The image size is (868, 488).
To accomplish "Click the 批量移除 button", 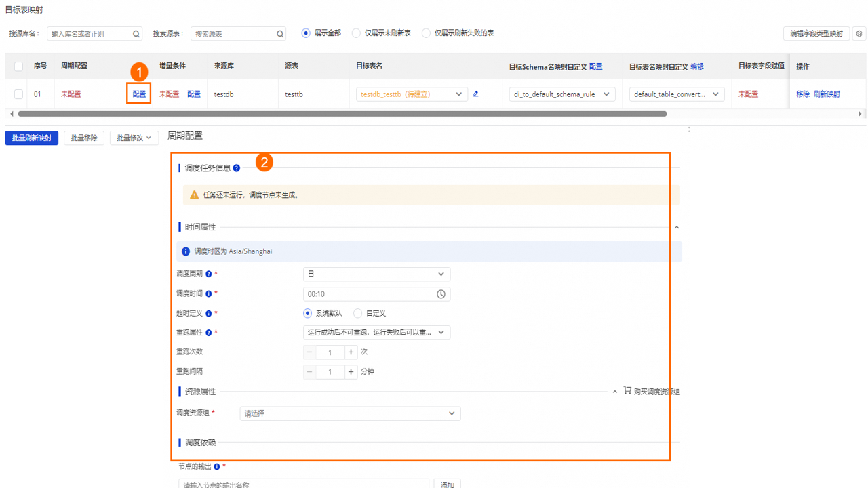I will [x=83, y=138].
